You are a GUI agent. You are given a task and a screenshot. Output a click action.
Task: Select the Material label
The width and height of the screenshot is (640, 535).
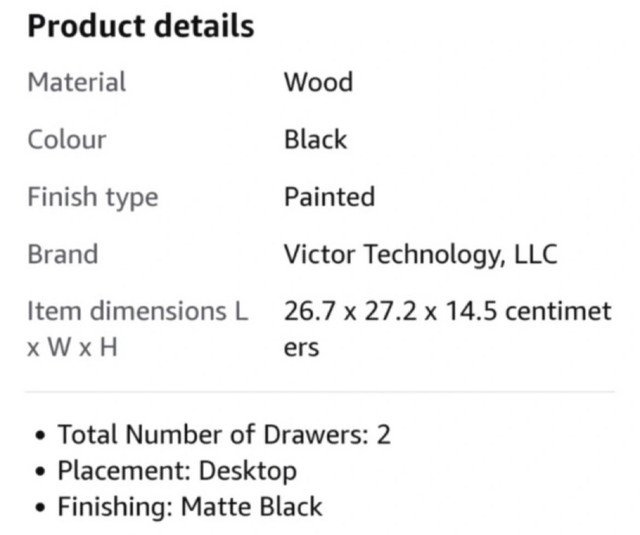(x=77, y=82)
